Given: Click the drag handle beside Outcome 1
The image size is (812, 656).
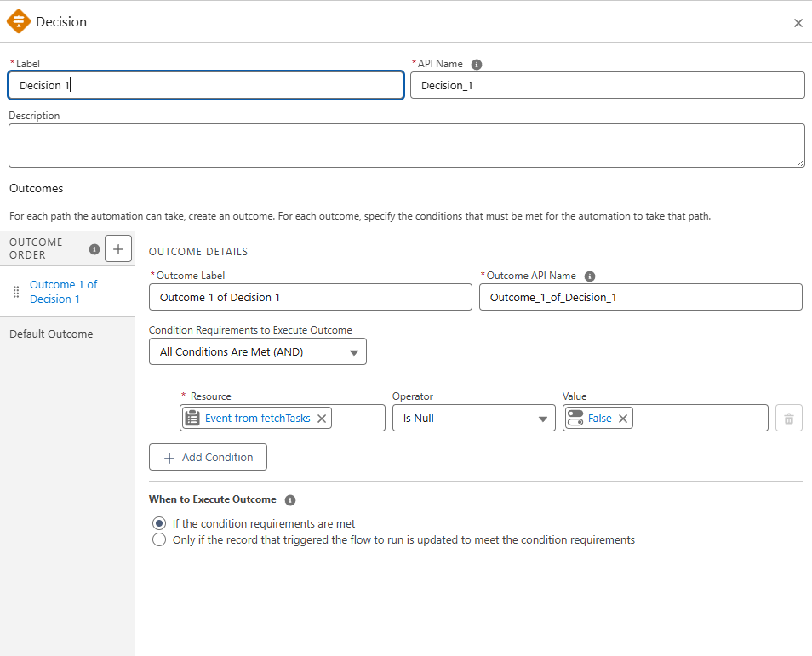Looking at the screenshot, I should coord(15,291).
